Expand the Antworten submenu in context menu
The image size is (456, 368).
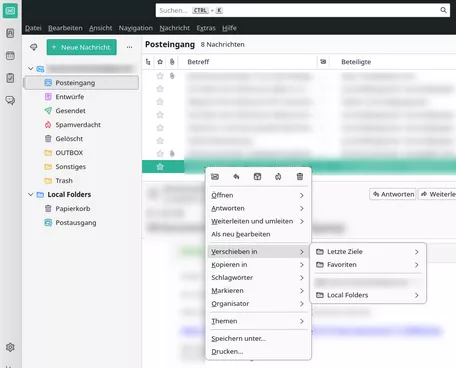coord(301,208)
